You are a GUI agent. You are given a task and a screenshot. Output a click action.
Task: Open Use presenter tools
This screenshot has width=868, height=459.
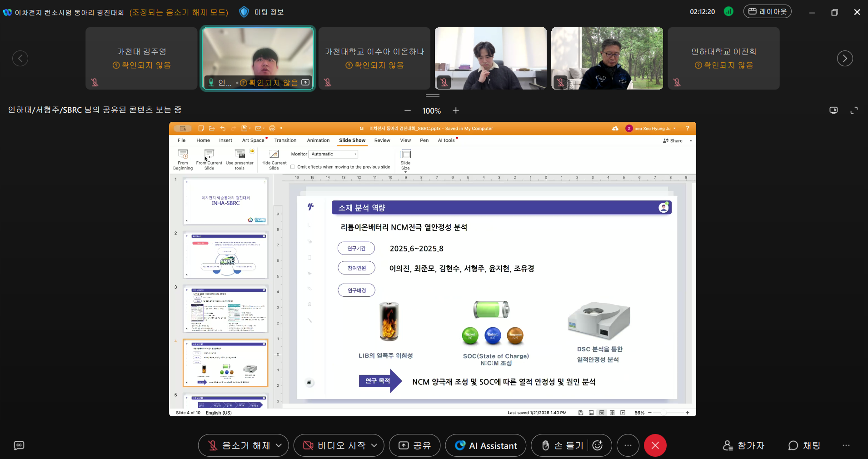click(x=240, y=159)
